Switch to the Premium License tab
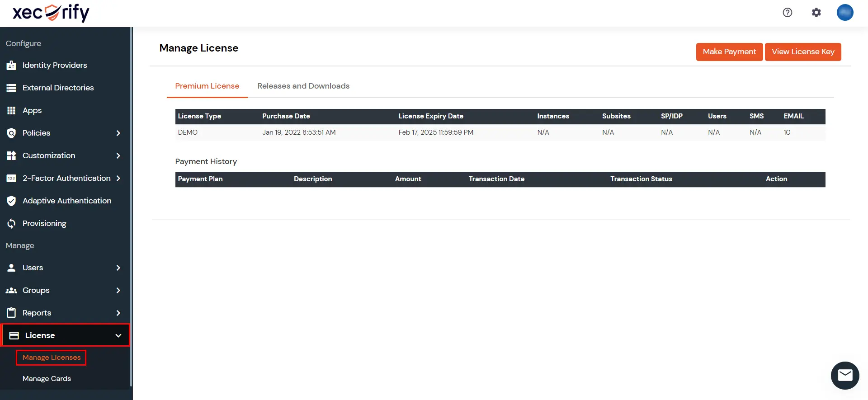Viewport: 868px width, 400px height. pyautogui.click(x=207, y=86)
